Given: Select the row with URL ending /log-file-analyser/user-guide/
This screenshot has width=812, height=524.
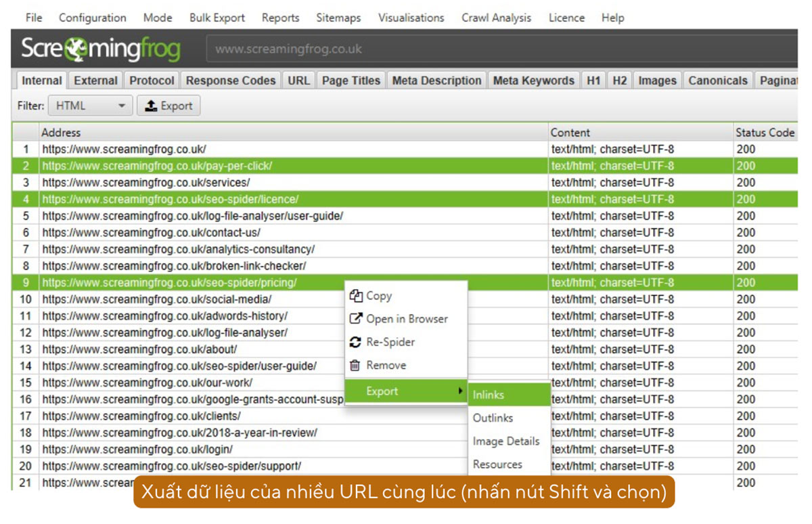Looking at the screenshot, I should click(405, 216).
